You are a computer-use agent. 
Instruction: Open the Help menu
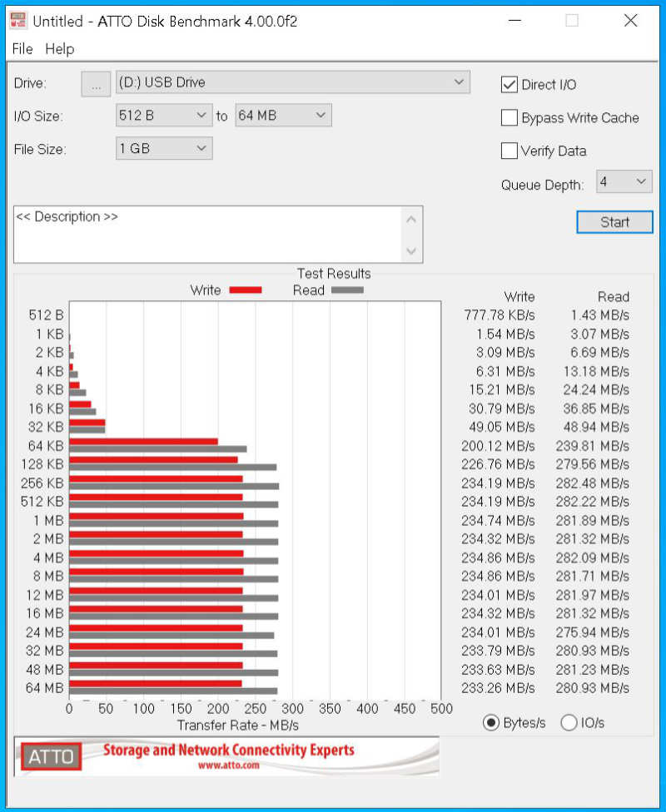pos(60,49)
